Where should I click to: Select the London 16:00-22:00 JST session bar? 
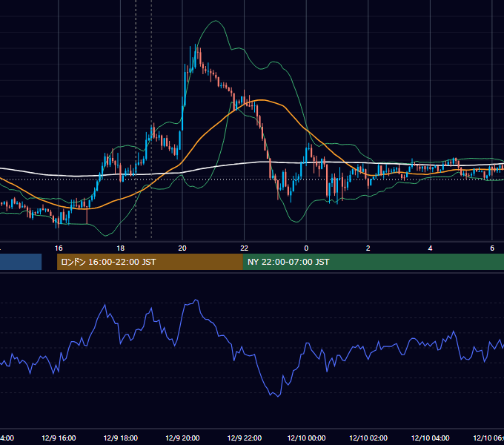pyautogui.click(x=150, y=262)
